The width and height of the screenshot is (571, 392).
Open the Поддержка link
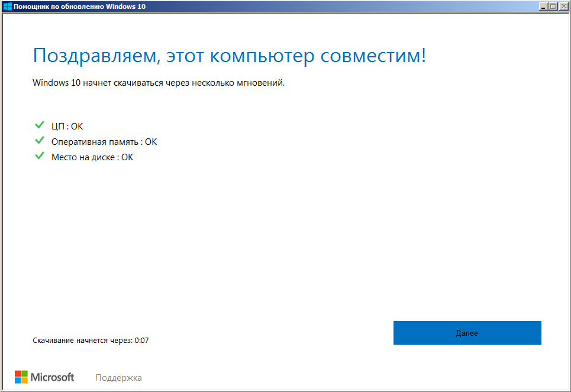click(118, 378)
